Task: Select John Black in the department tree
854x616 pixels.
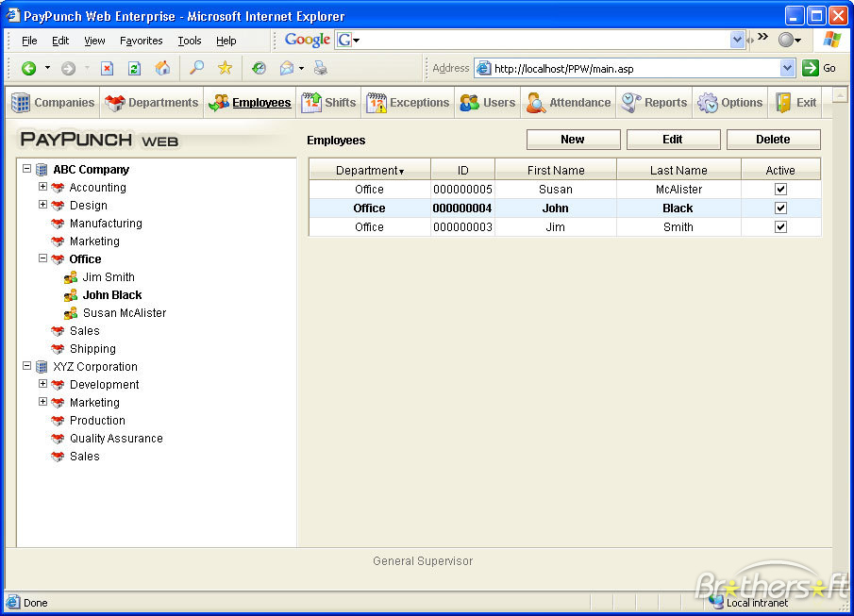Action: pos(112,295)
